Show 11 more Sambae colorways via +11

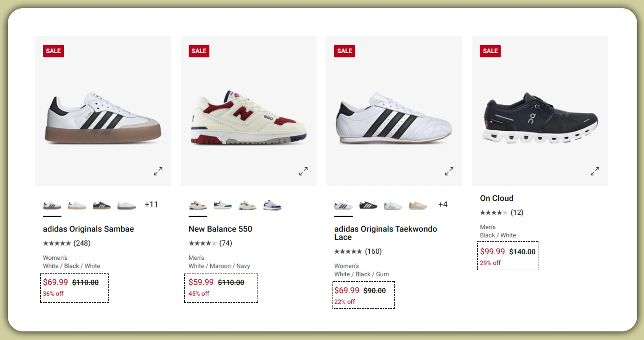tap(152, 205)
